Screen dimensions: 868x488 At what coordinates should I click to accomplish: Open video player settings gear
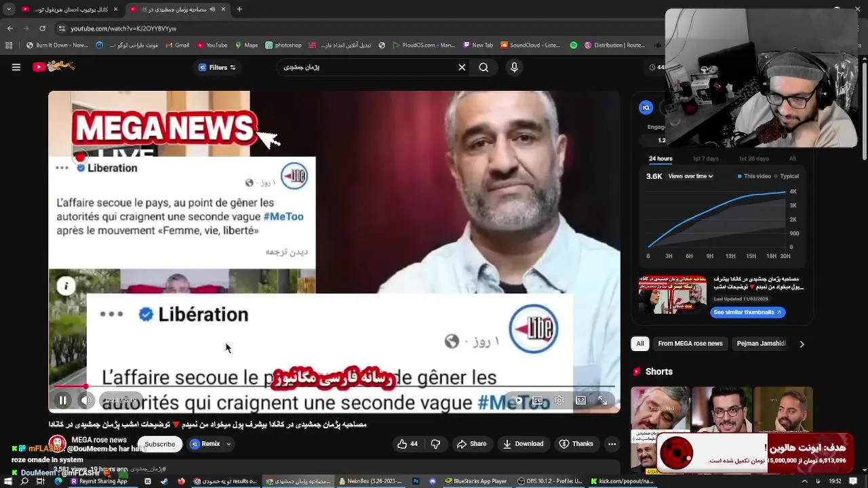coord(559,401)
